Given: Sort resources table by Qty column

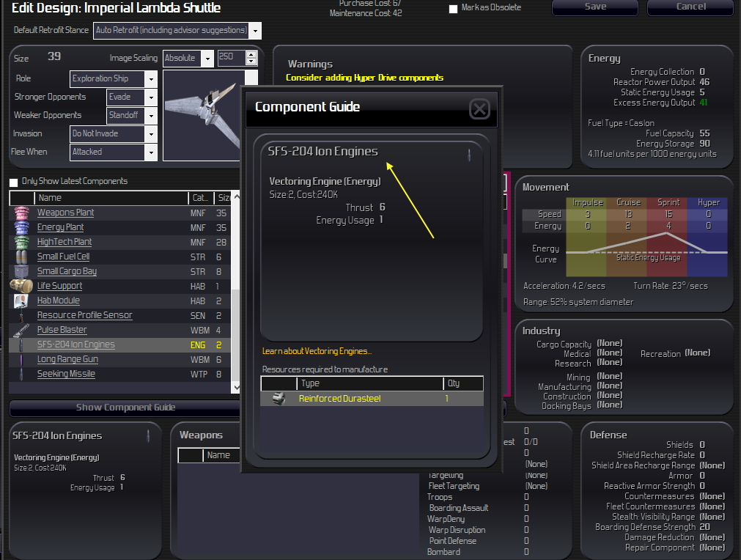Looking at the screenshot, I should (x=463, y=383).
